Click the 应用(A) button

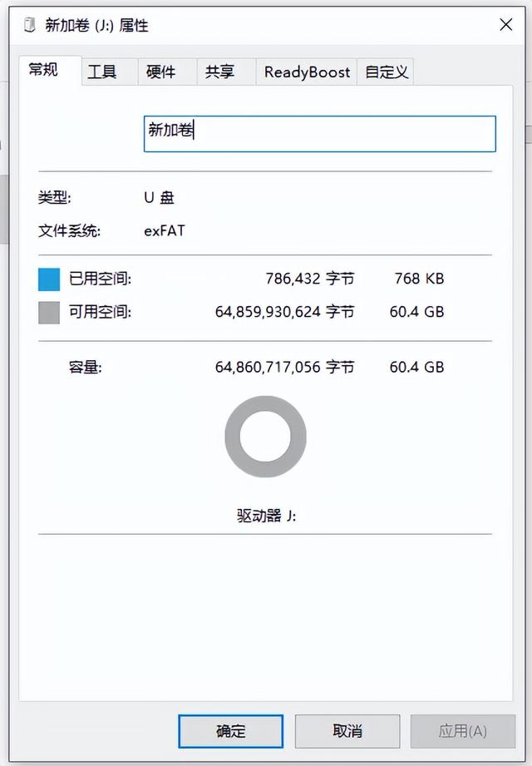tap(463, 731)
